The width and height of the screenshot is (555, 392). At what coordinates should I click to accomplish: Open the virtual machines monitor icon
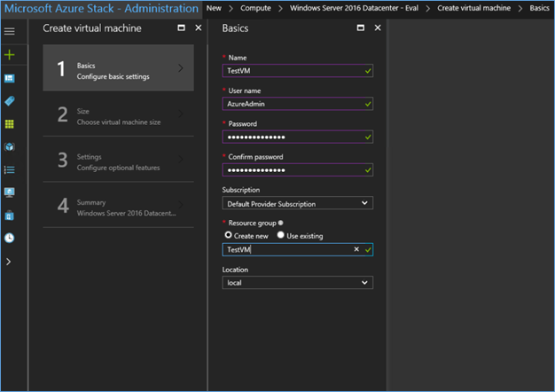(x=10, y=192)
